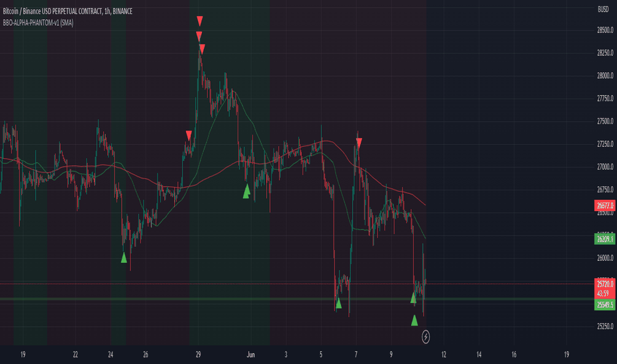
Task: Click the 14 date on the time axis
Action: [x=479, y=355]
